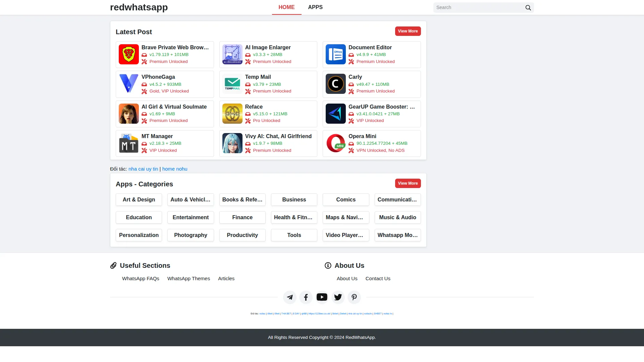Follow the 'home nohu' partner link
Viewport: 644px width, 362px height.
[x=175, y=169]
